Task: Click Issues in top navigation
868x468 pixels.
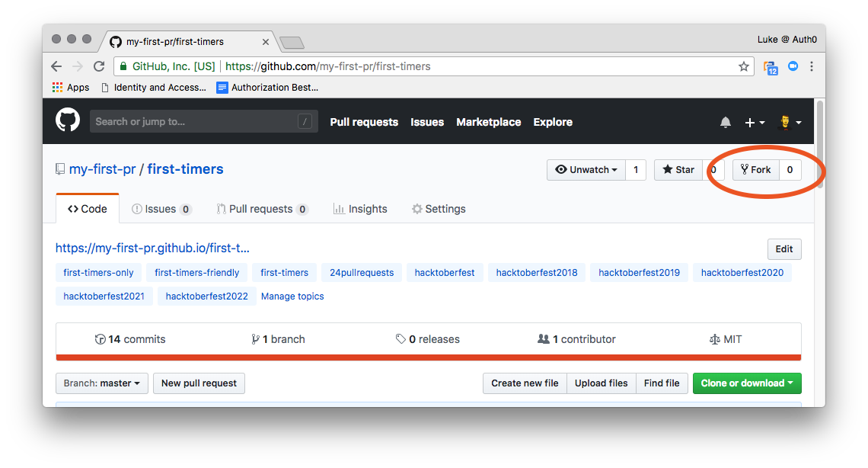Action: pyautogui.click(x=427, y=122)
